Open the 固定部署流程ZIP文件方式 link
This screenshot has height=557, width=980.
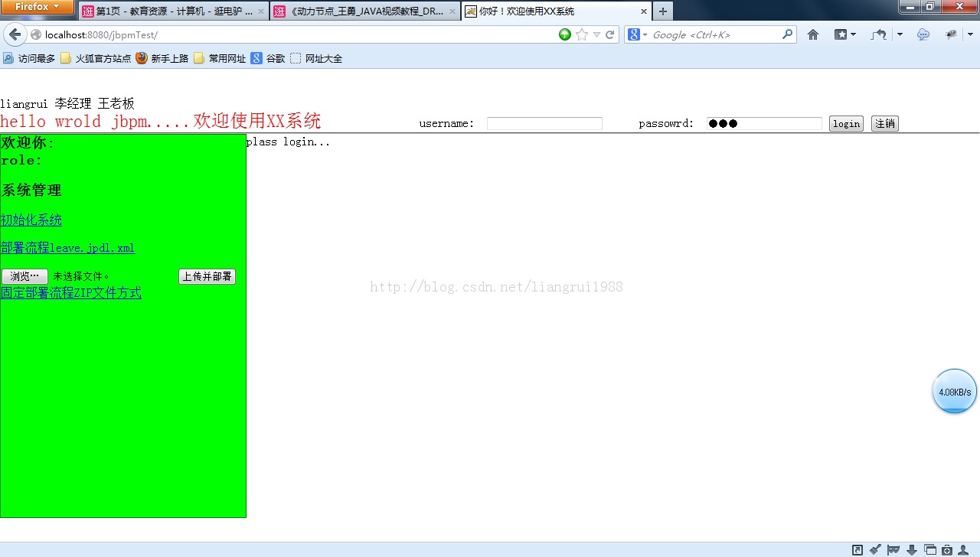71,292
